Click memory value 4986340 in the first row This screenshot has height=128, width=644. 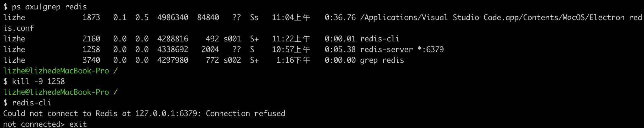(x=173, y=18)
